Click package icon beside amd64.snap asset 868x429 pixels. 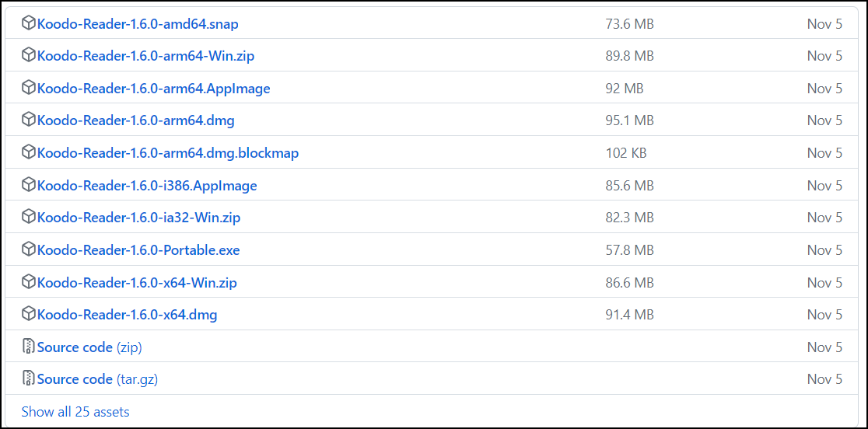coord(28,24)
